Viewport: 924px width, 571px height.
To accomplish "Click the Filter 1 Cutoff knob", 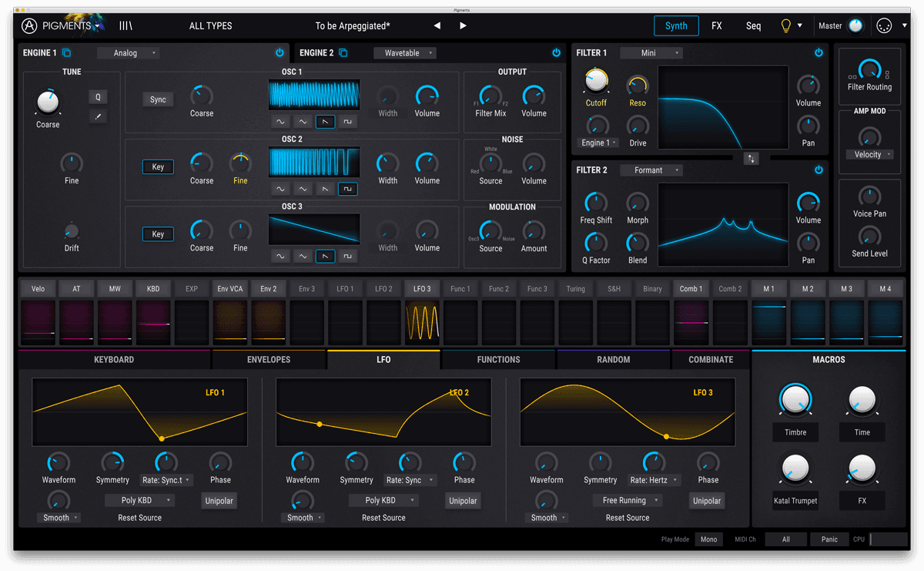I will tap(596, 80).
